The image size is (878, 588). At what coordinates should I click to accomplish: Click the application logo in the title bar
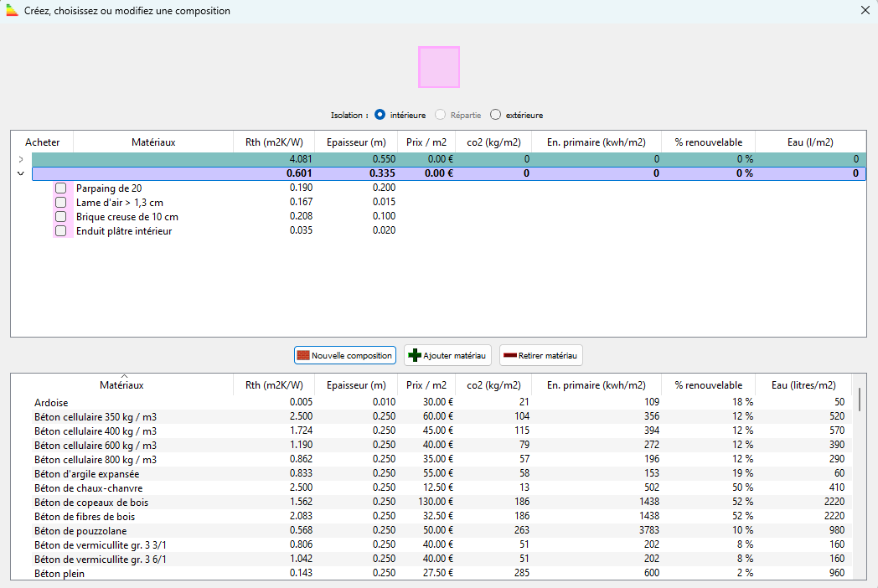[x=11, y=11]
